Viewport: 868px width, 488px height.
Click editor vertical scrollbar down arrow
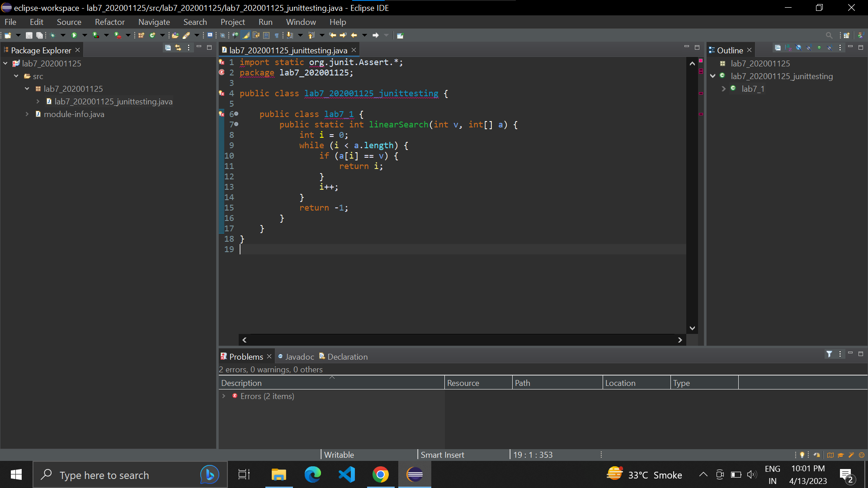(x=692, y=328)
